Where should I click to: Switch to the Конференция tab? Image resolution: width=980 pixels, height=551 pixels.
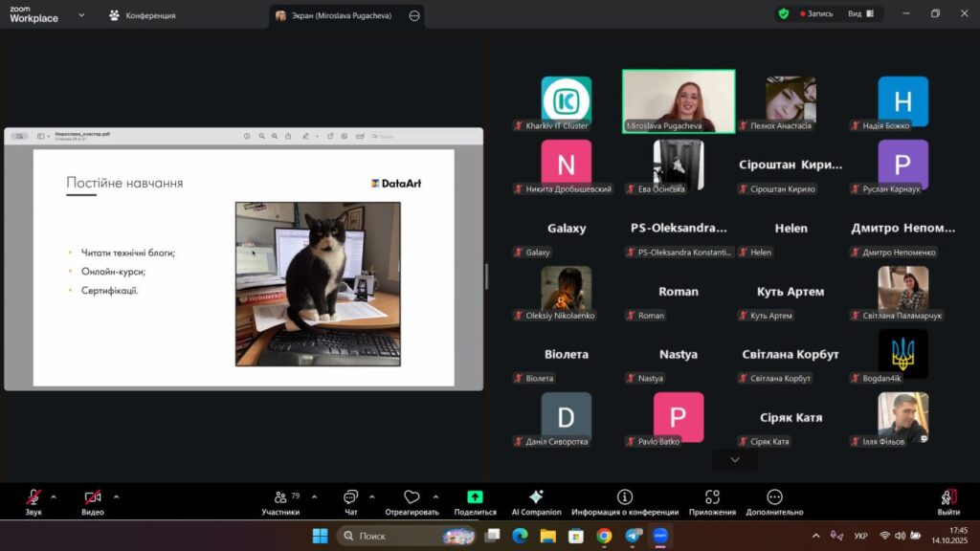point(142,15)
